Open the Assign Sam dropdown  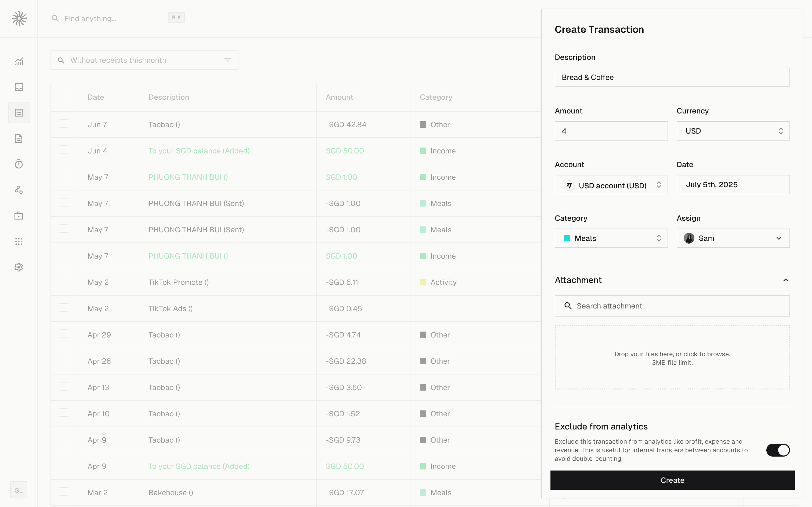pos(733,238)
